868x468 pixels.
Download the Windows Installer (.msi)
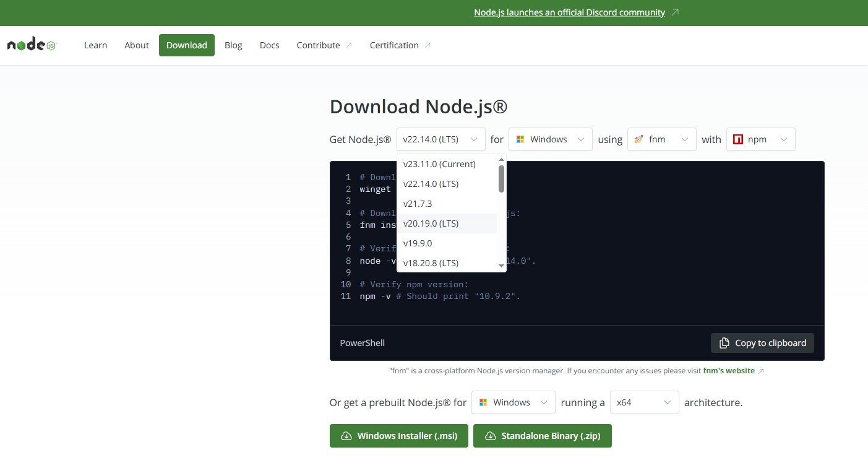coord(399,436)
